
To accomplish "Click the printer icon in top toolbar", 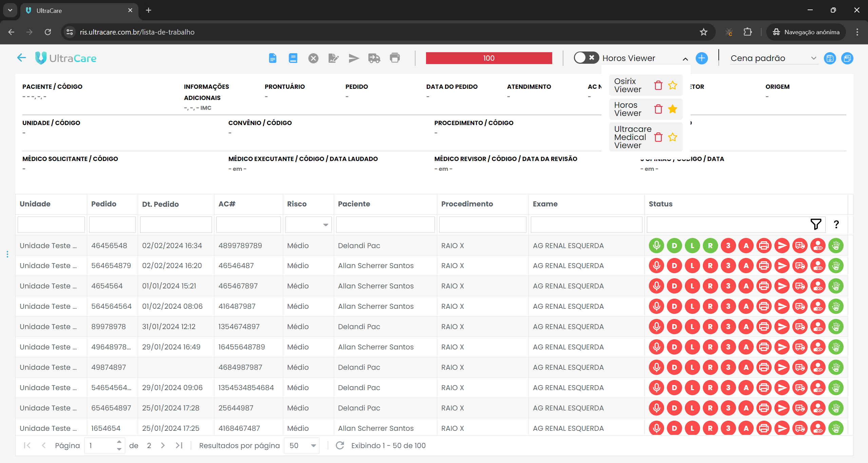I will tap(394, 58).
